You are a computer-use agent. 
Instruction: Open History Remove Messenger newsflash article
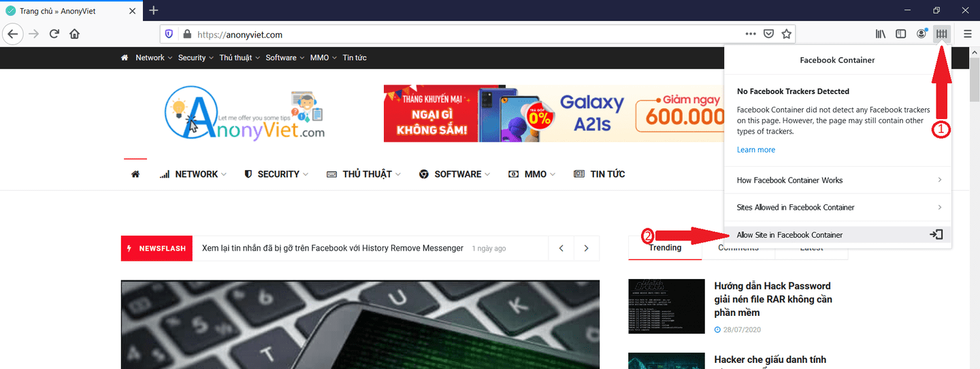click(x=333, y=248)
